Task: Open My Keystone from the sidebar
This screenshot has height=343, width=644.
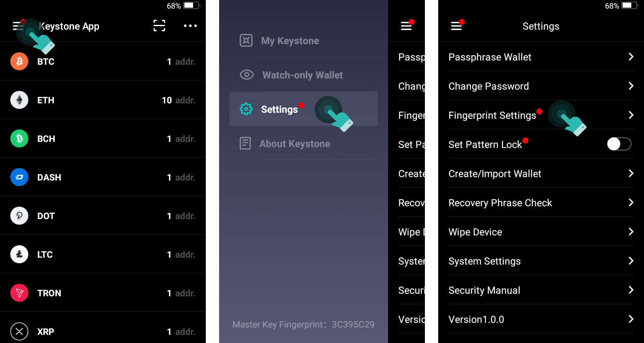Action: point(290,41)
